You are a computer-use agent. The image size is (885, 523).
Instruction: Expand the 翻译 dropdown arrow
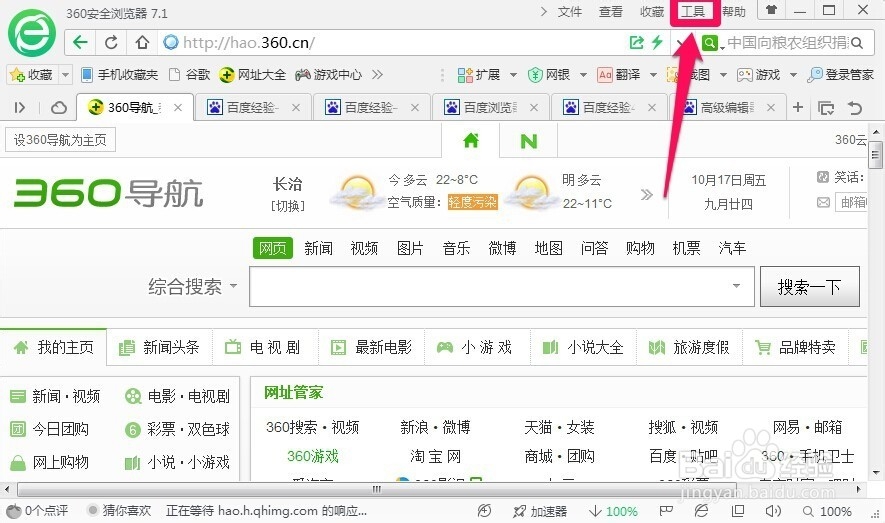coord(653,74)
